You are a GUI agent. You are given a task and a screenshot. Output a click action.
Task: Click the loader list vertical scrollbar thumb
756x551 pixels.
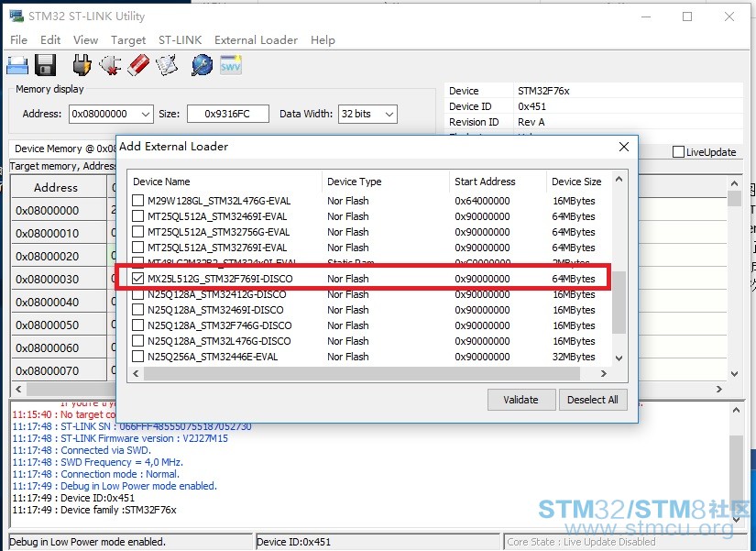tap(619, 302)
